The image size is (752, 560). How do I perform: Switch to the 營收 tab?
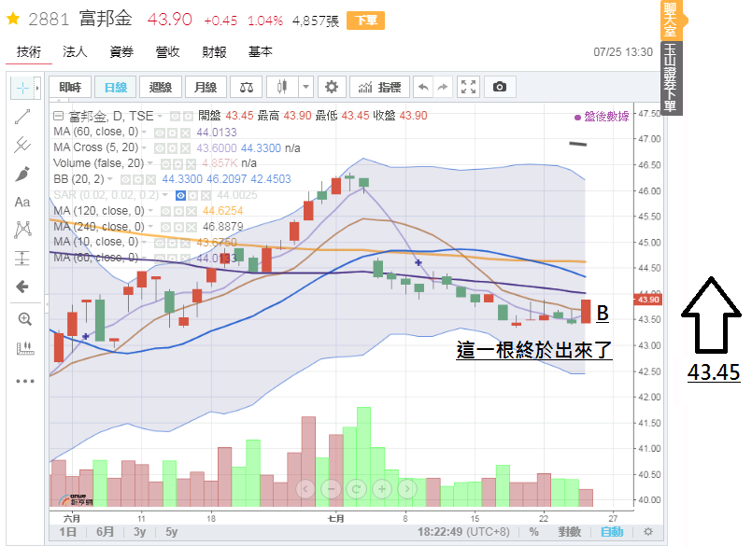click(168, 51)
